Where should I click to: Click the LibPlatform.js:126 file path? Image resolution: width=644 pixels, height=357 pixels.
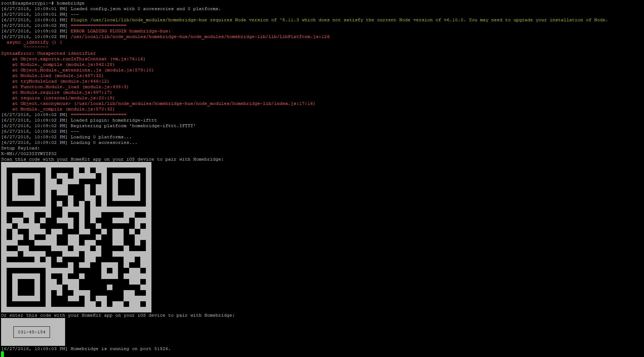click(200, 37)
